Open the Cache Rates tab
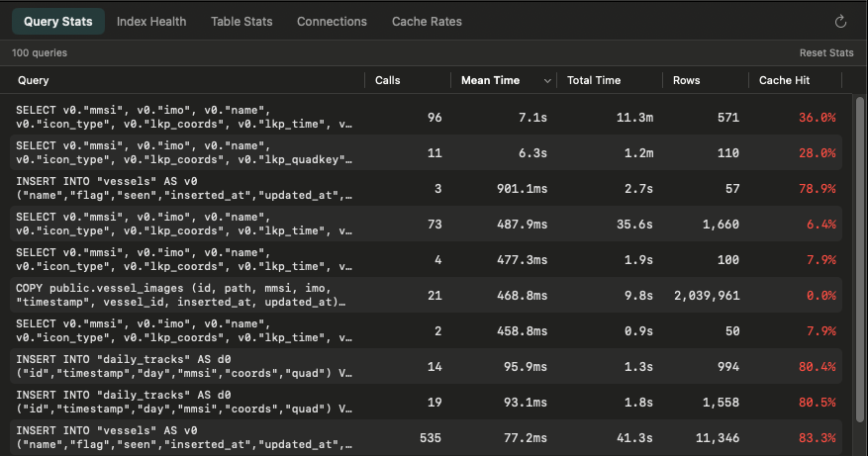868x456 pixels. coord(427,22)
